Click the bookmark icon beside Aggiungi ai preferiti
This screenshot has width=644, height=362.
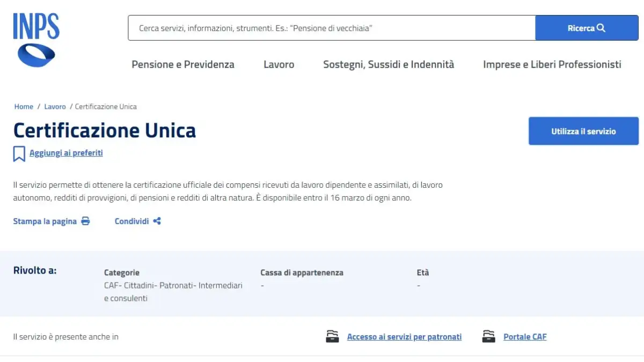pyautogui.click(x=19, y=153)
